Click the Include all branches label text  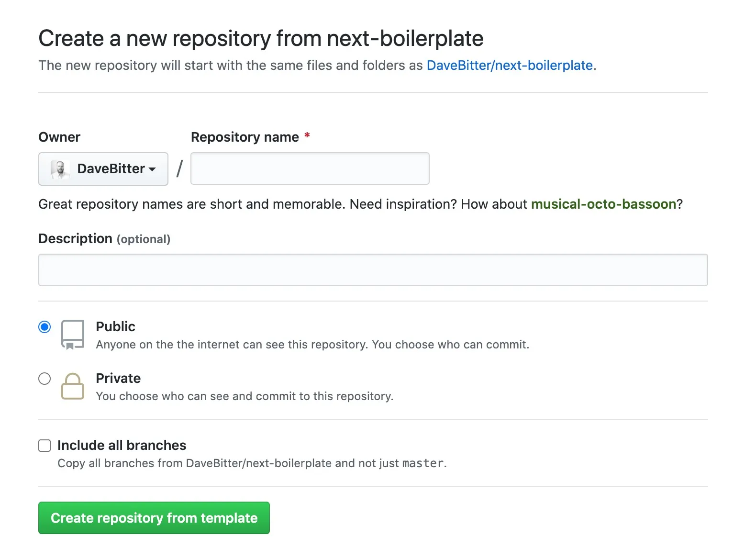coord(122,445)
